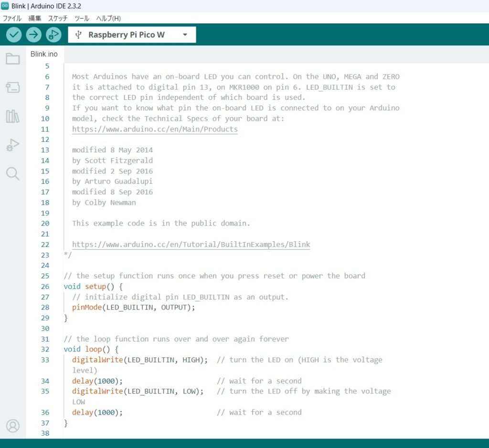
Task: Click the comment "// initialize digital pin LED_BUILTIN"
Action: (x=180, y=297)
